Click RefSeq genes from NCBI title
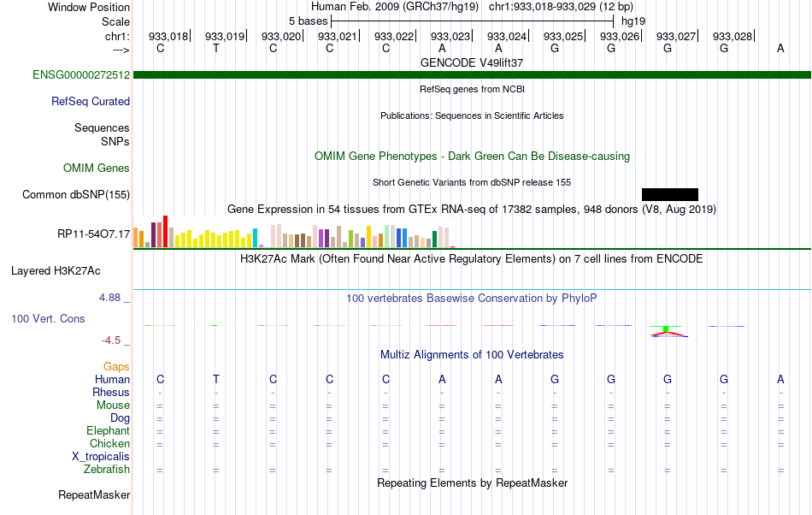Viewport: 812px width, 515px height. click(473, 89)
